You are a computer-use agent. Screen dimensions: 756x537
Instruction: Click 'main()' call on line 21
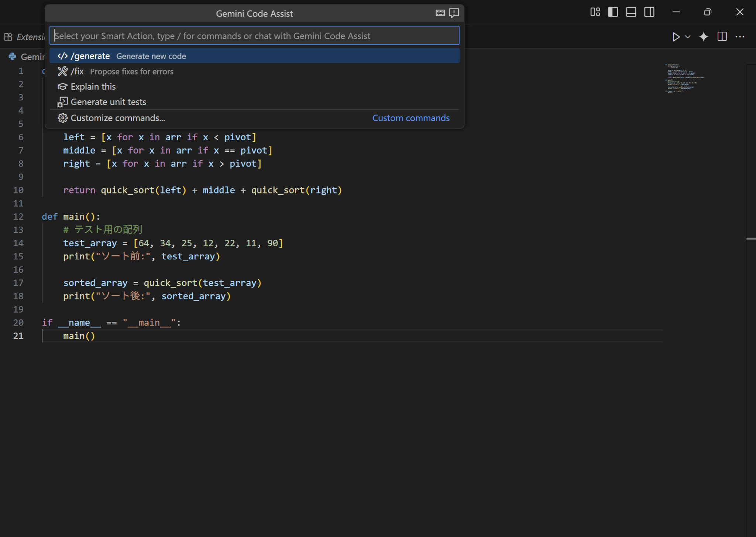click(x=79, y=336)
